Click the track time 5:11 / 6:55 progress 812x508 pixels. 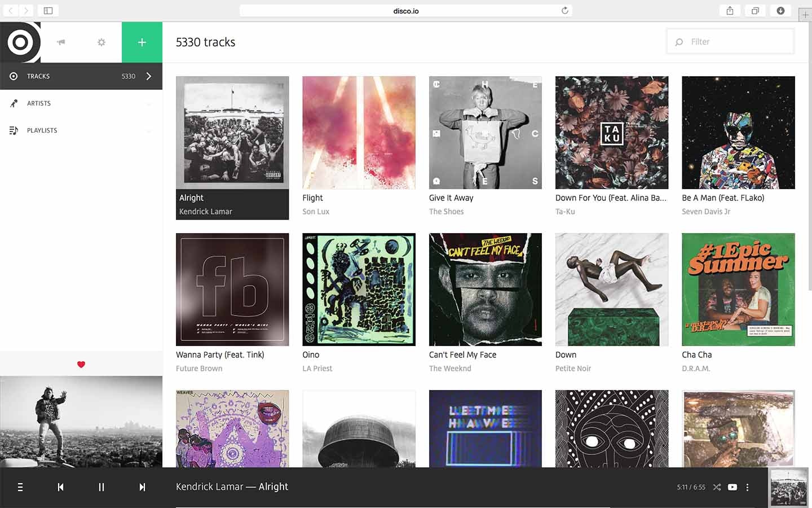tap(690, 487)
